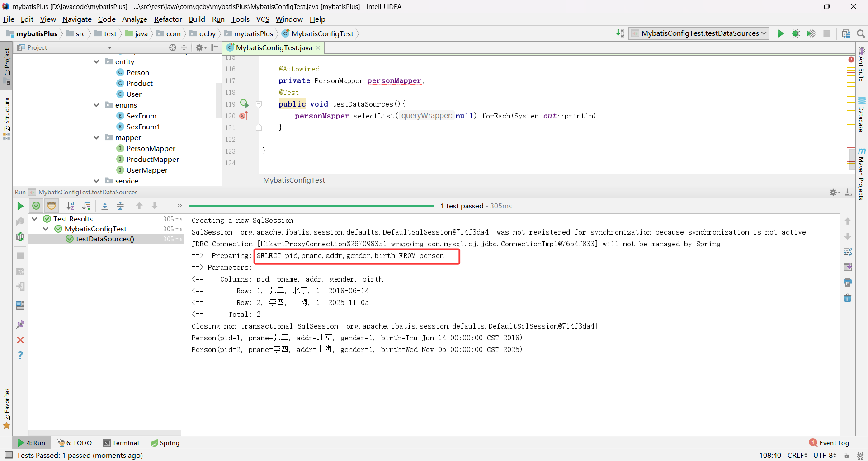This screenshot has height=461, width=868.
Task: Open the Navigate menu
Action: tap(77, 19)
